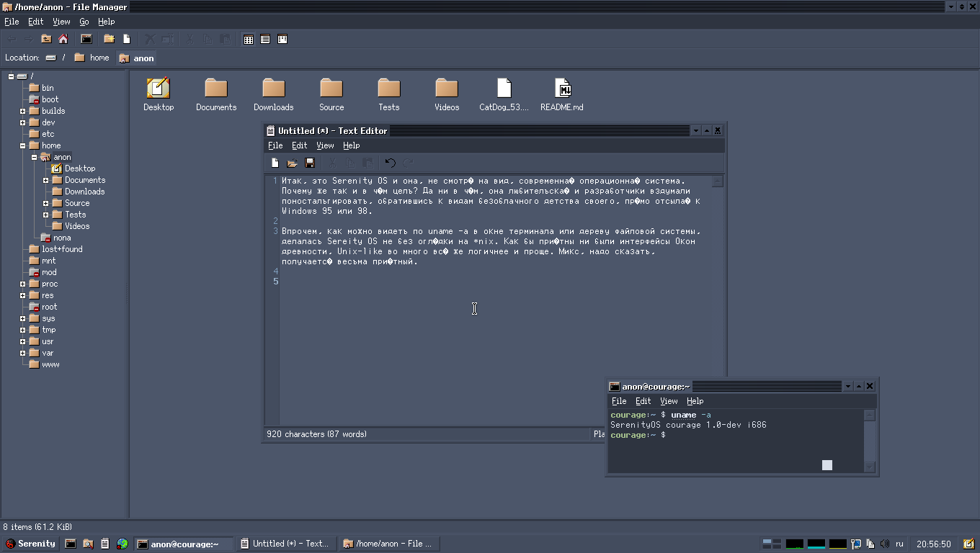Switch to icon view mode in File Manager

click(x=249, y=40)
